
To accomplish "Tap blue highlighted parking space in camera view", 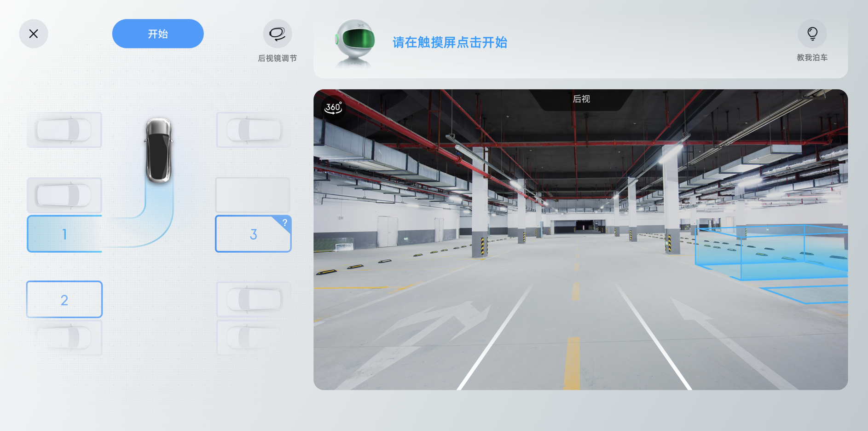I will tap(771, 252).
